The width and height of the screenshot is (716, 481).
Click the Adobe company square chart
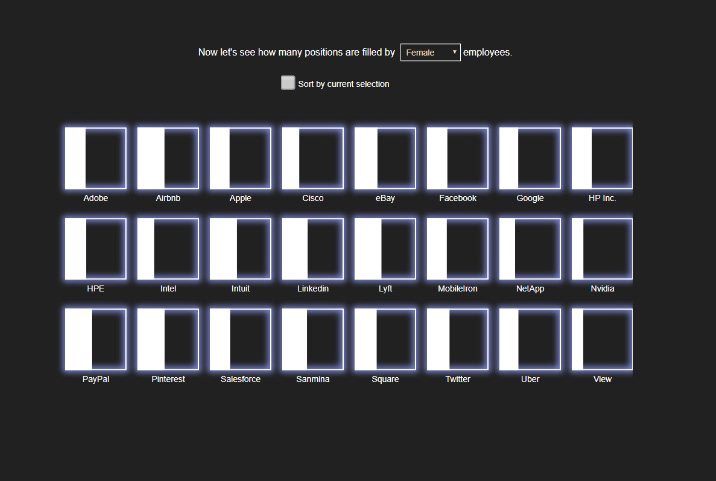click(x=95, y=159)
